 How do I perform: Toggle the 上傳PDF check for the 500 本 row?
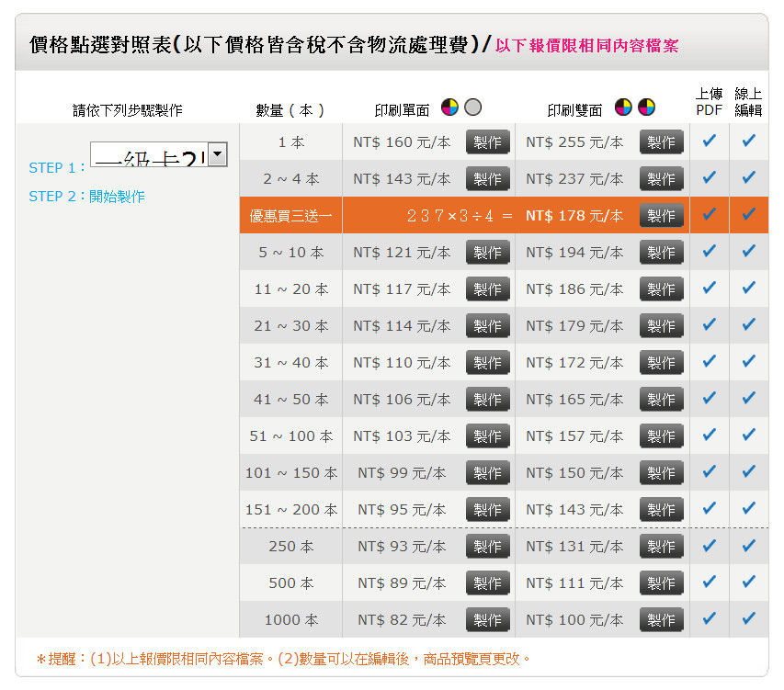click(x=709, y=583)
